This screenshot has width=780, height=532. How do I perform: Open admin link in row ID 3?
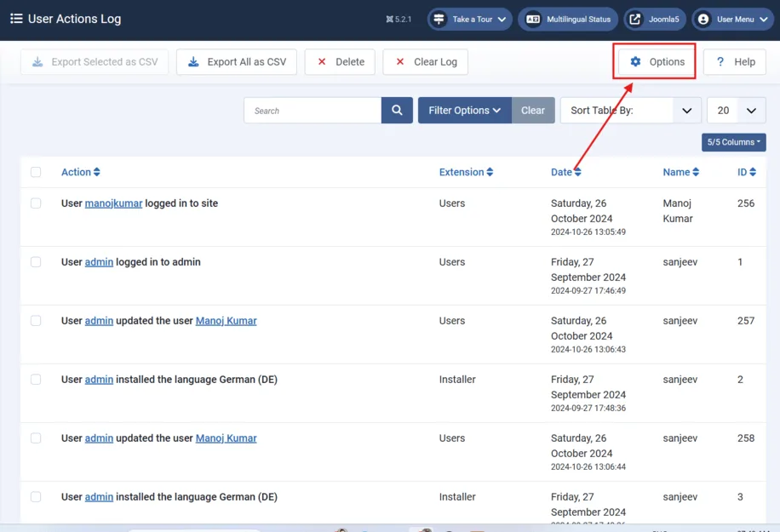[x=99, y=497]
